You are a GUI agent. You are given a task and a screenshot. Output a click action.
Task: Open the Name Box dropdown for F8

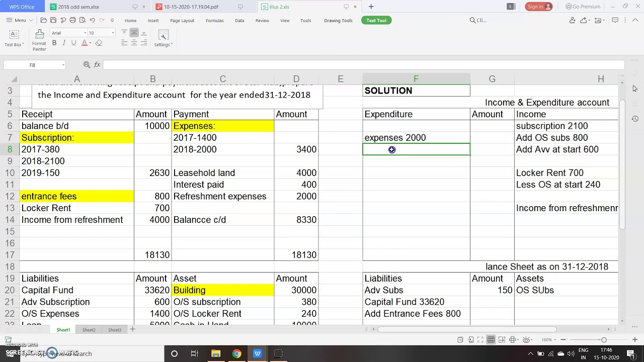pos(63,65)
